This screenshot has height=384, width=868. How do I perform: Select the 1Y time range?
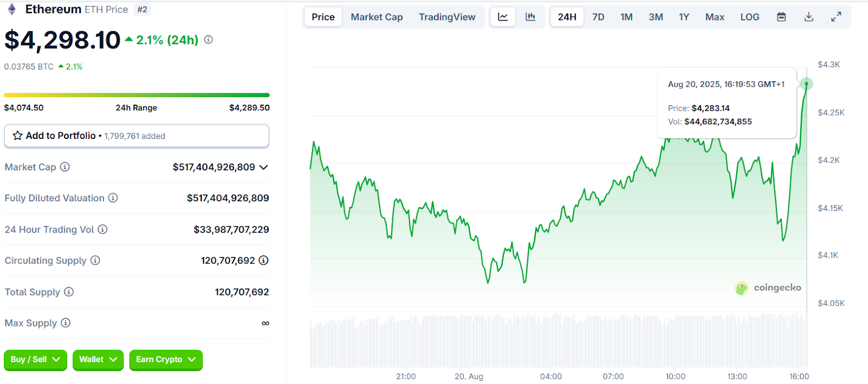(x=684, y=17)
